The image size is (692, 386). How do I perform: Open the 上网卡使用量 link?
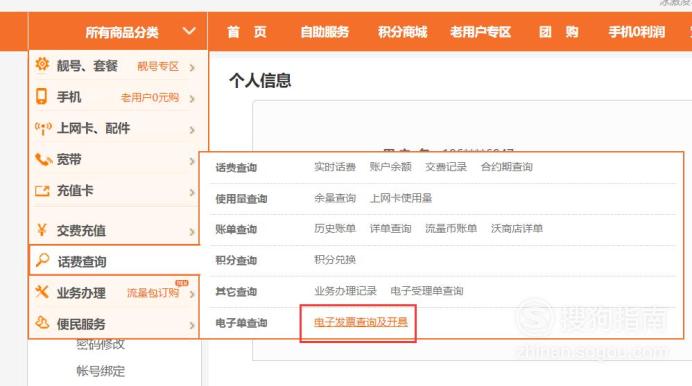(401, 198)
